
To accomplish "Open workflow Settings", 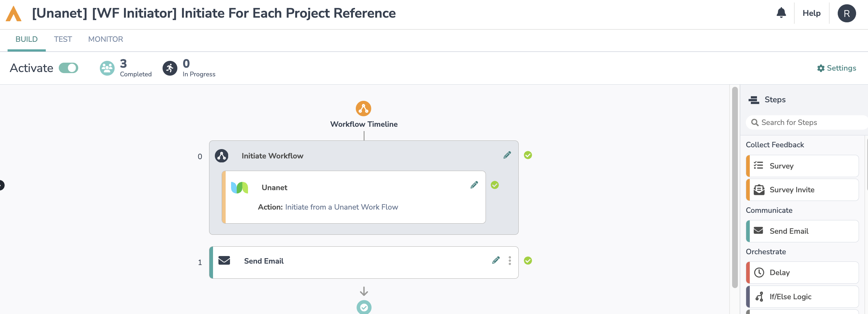I will click(x=837, y=68).
